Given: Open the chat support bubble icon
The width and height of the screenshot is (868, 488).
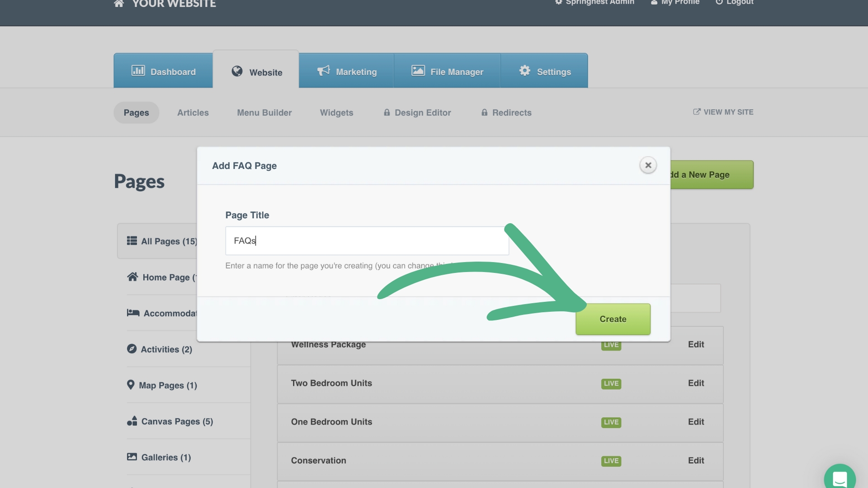Looking at the screenshot, I should coord(840,479).
